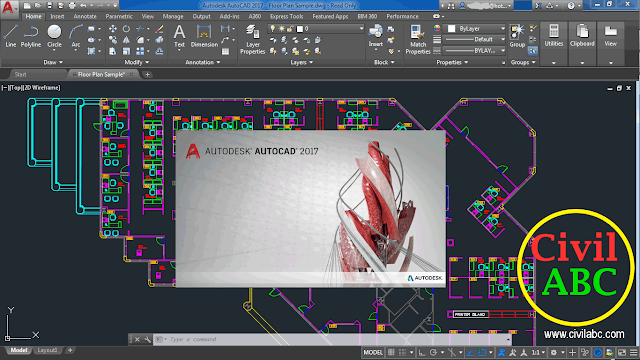Open the ByLayer color dropdown
This screenshot has width=640, height=360.
pos(476,29)
